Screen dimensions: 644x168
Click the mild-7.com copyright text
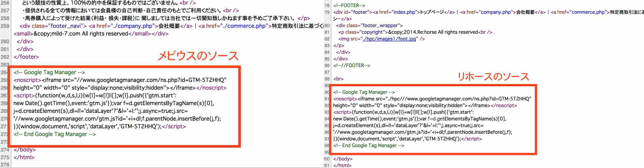tap(81, 34)
